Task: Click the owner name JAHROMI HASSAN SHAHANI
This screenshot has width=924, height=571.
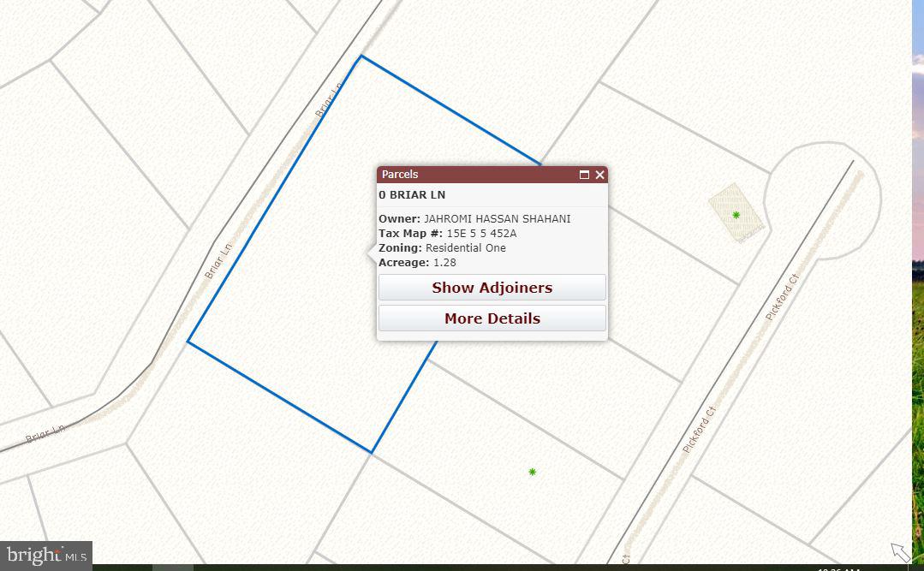Action: tap(497, 219)
